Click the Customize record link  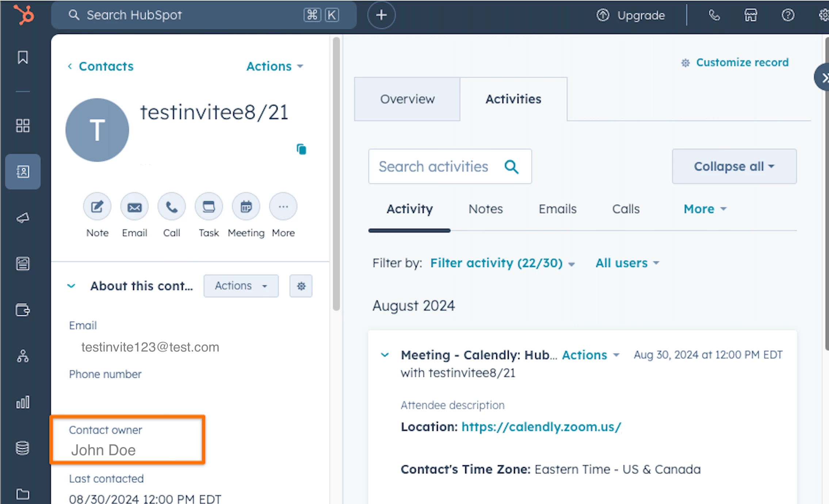pyautogui.click(x=742, y=62)
